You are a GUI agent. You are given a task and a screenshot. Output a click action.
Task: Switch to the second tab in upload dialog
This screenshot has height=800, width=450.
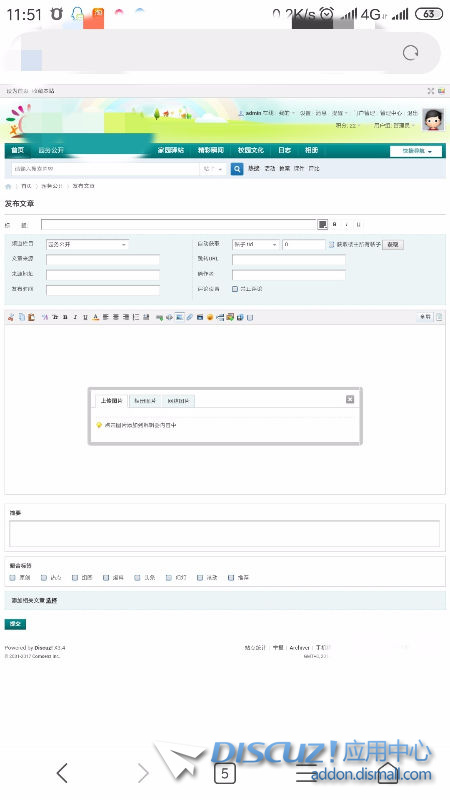(145, 401)
